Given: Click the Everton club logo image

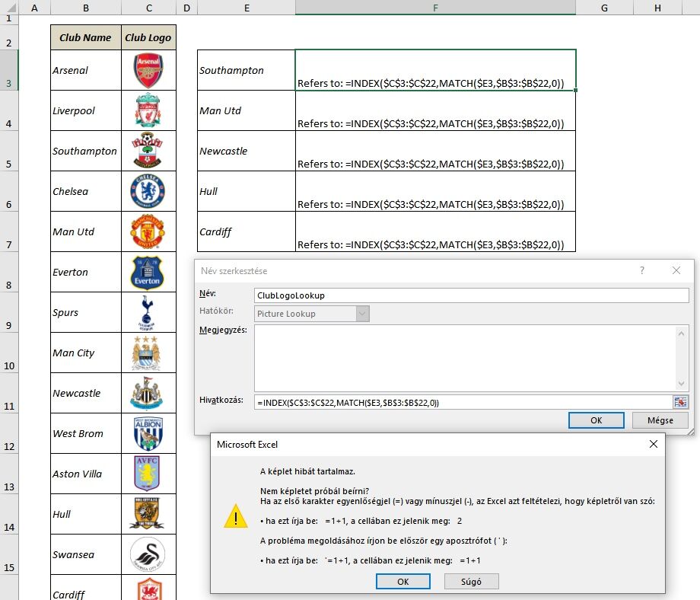Looking at the screenshot, I should (148, 272).
